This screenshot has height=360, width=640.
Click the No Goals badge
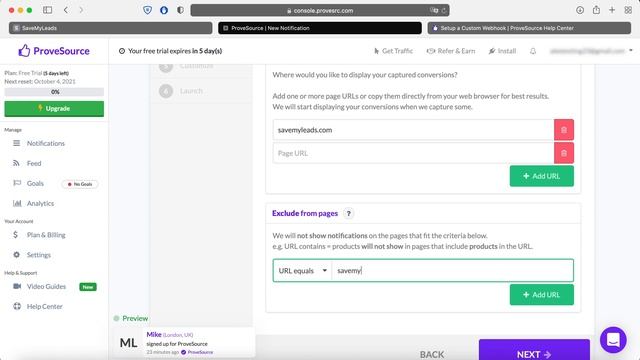pos(80,184)
